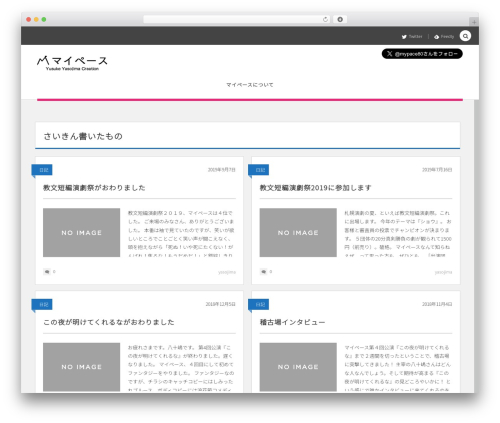
Task: Click excerpt text of 教文短編演劇祭2019に参加します
Action: click(398, 234)
